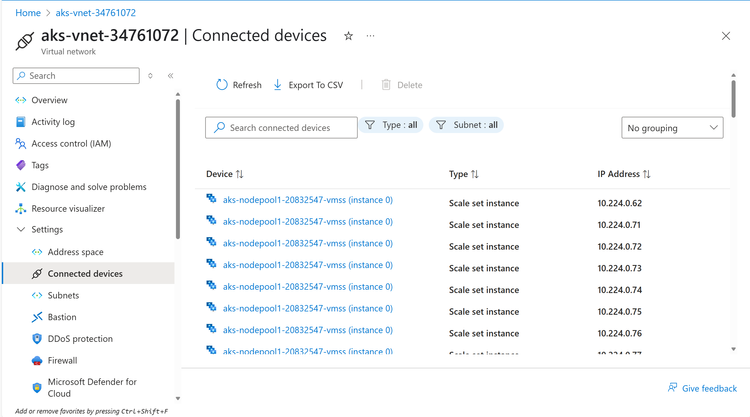Open Access control (IAM) menu item

(x=71, y=143)
